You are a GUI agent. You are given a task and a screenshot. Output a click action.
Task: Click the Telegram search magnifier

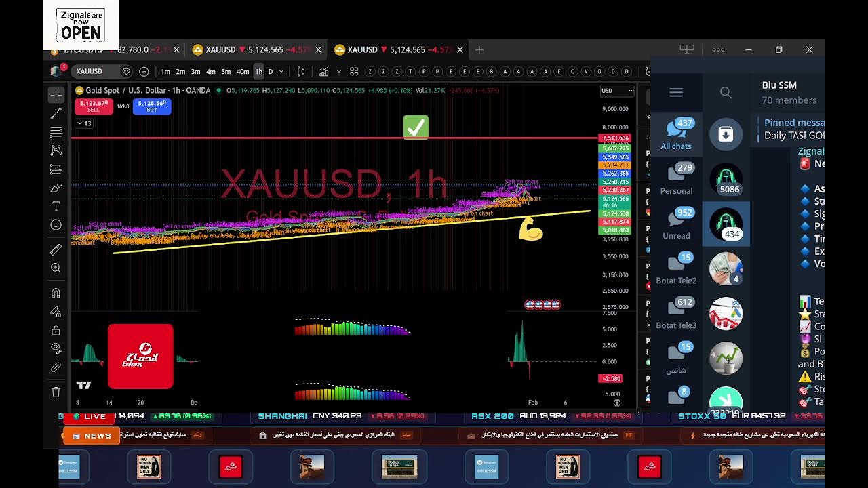tap(726, 93)
